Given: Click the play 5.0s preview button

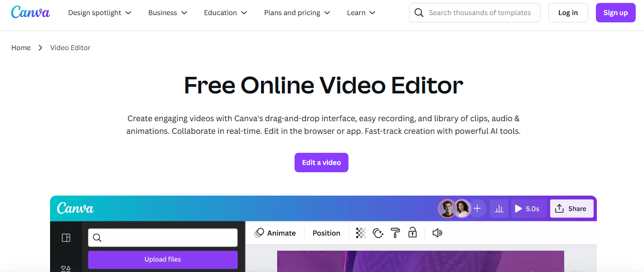Looking at the screenshot, I should click(528, 208).
